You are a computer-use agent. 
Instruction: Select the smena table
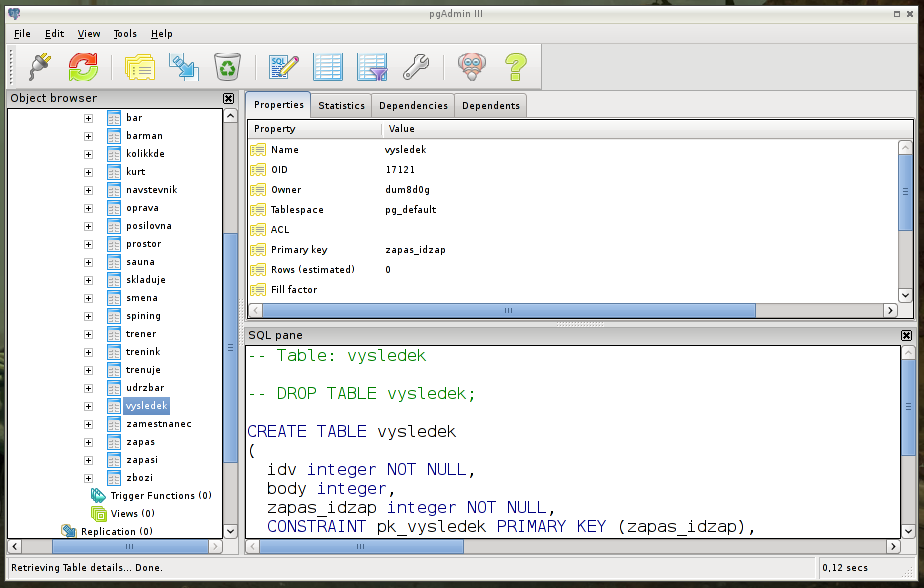tap(141, 298)
